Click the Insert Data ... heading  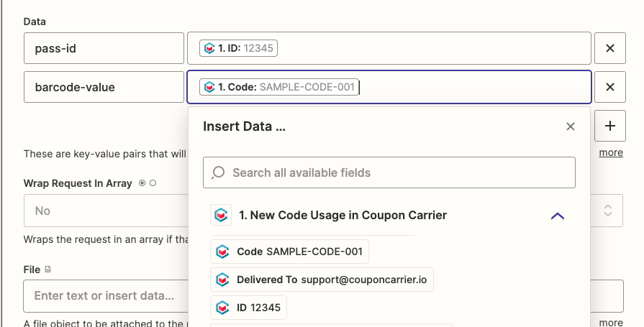[x=244, y=126]
